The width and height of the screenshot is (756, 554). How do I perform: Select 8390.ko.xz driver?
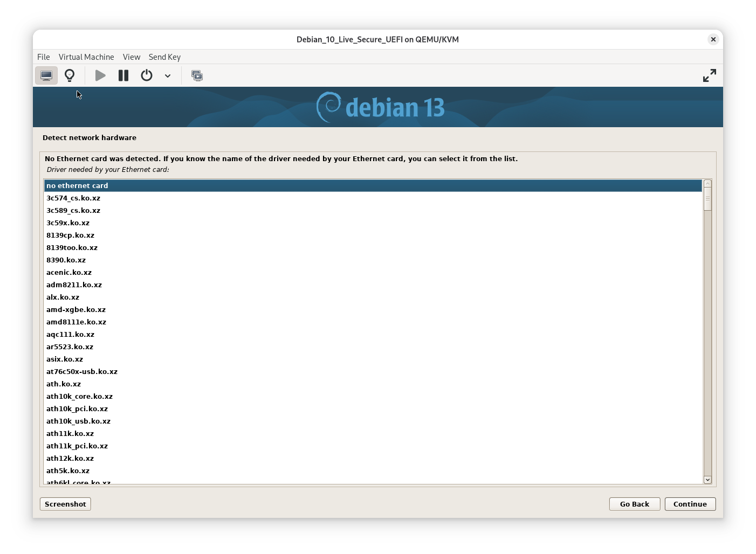pyautogui.click(x=373, y=260)
